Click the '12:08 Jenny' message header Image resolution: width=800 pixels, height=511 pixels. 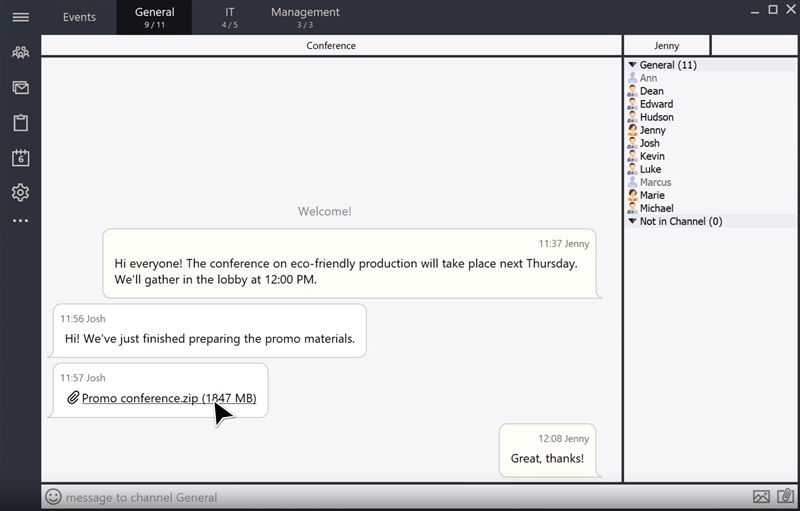click(563, 439)
